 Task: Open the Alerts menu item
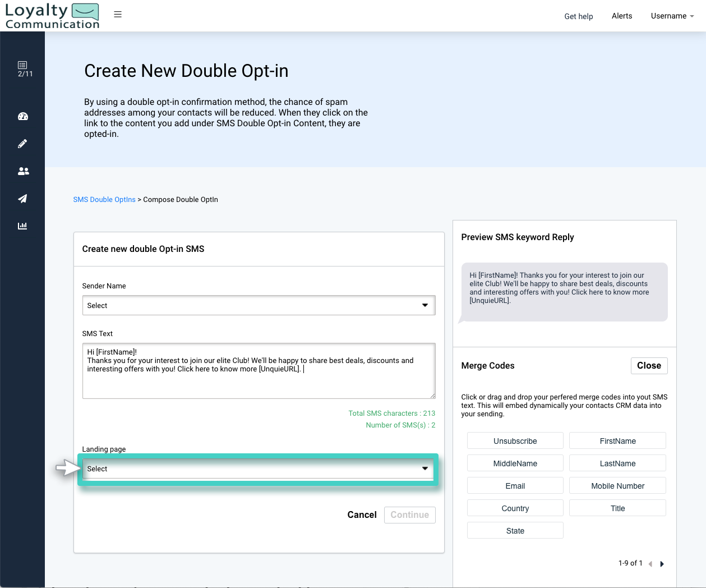(x=621, y=16)
